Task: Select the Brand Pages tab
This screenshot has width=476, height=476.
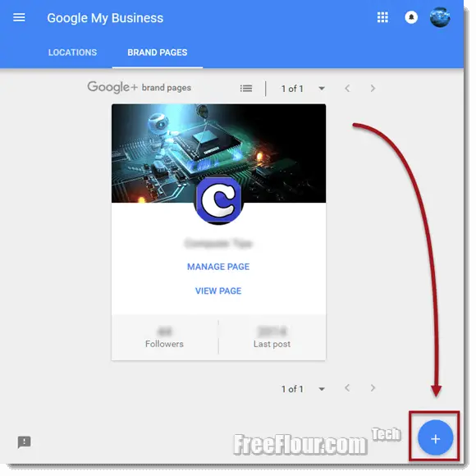Action: click(x=158, y=53)
